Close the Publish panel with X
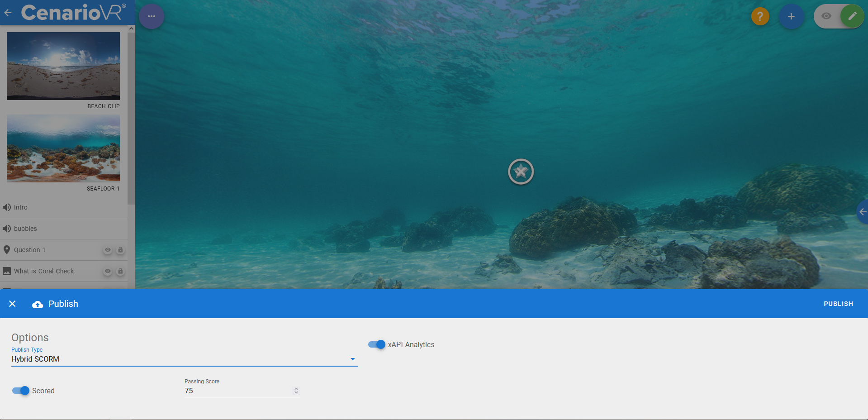 (13, 304)
